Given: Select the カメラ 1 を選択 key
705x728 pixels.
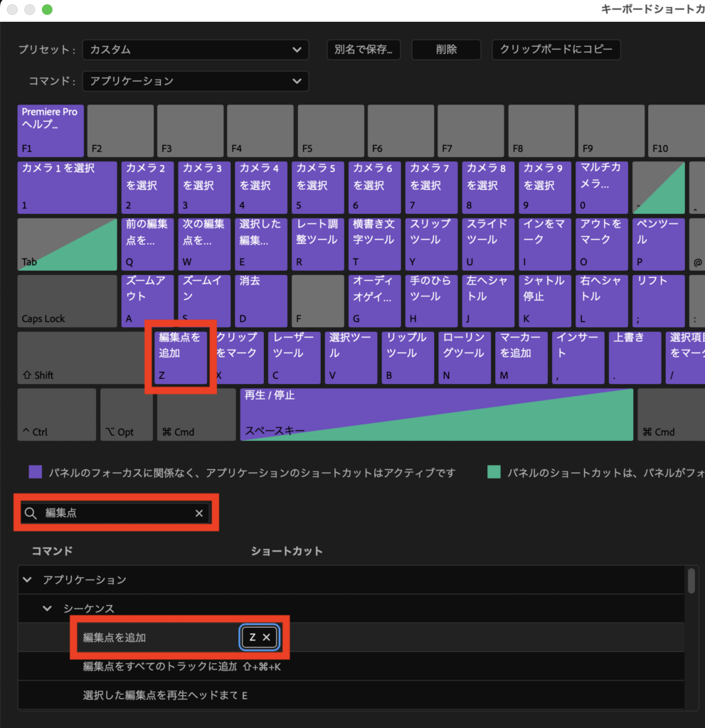Looking at the screenshot, I should point(68,188).
